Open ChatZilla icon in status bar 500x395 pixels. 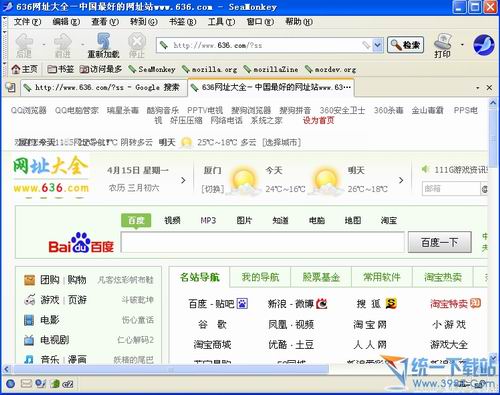(x=68, y=384)
